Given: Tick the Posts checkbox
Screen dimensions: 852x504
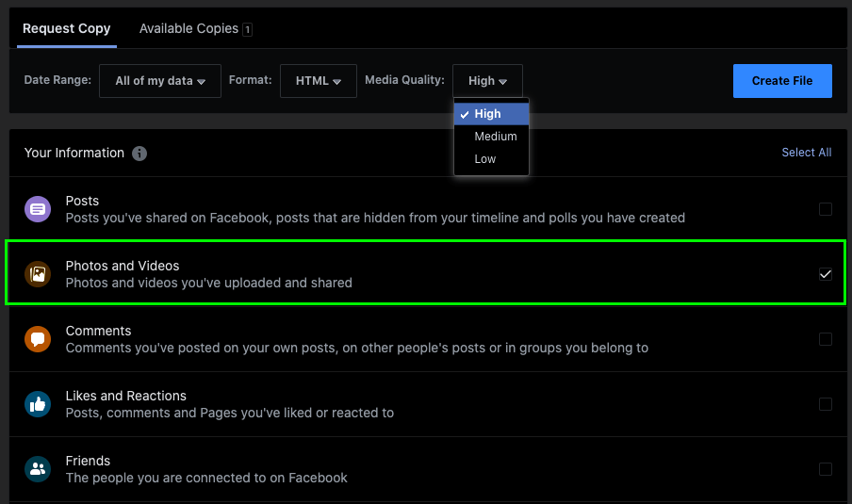Looking at the screenshot, I should click(x=826, y=209).
